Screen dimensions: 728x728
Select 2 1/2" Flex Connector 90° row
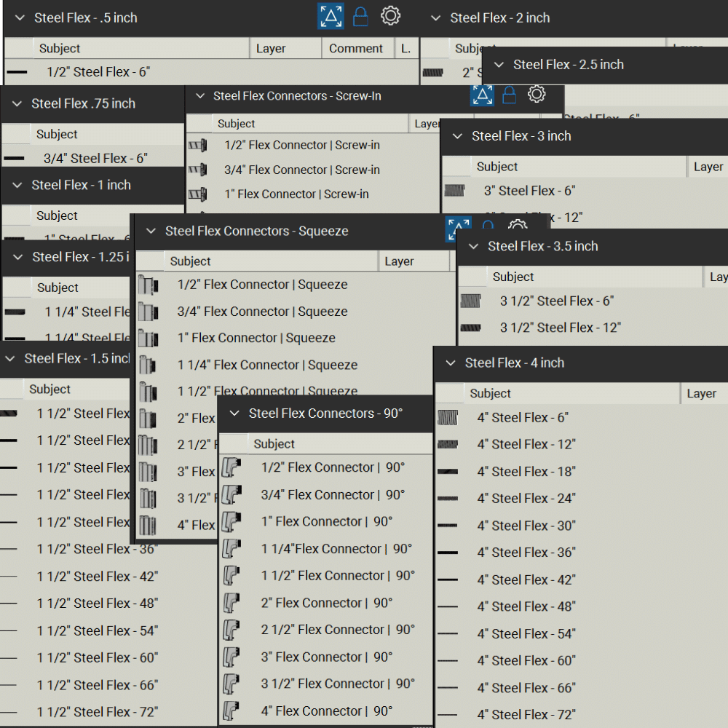[338, 630]
